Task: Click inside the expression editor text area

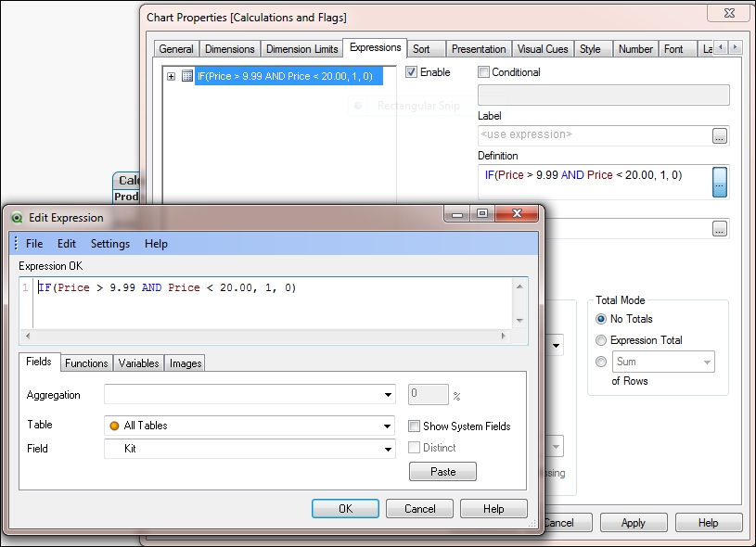Action: click(269, 306)
